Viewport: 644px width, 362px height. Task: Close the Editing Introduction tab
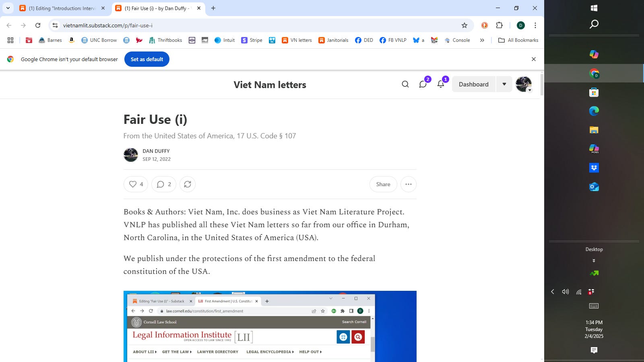[103, 8]
